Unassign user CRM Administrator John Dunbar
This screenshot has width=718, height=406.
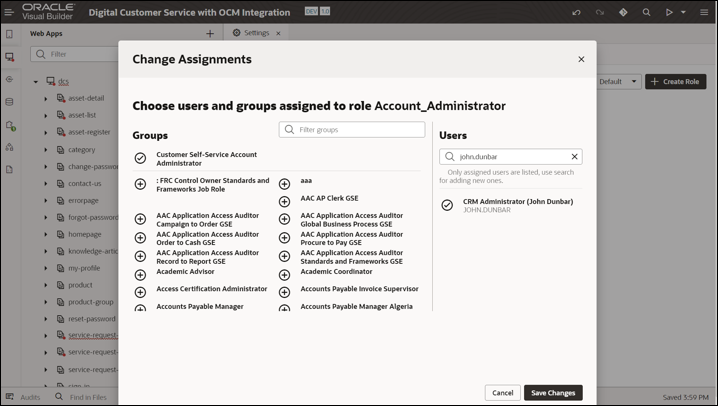tap(447, 205)
